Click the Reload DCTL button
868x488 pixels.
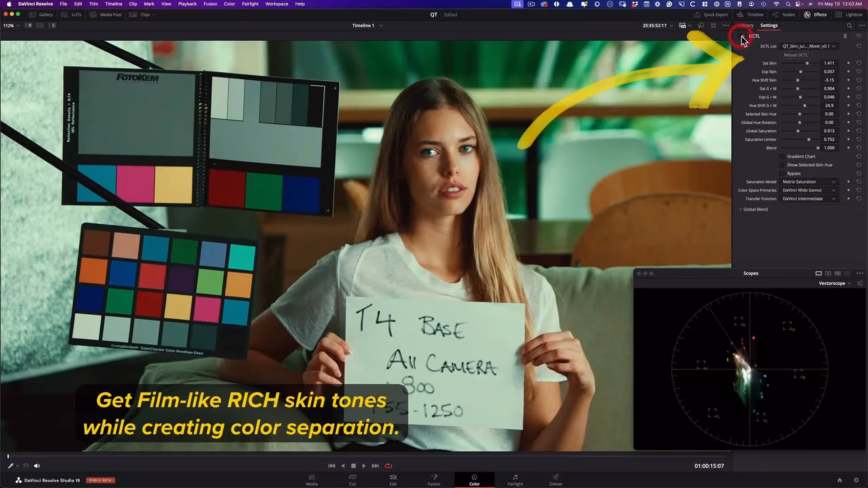(x=795, y=55)
